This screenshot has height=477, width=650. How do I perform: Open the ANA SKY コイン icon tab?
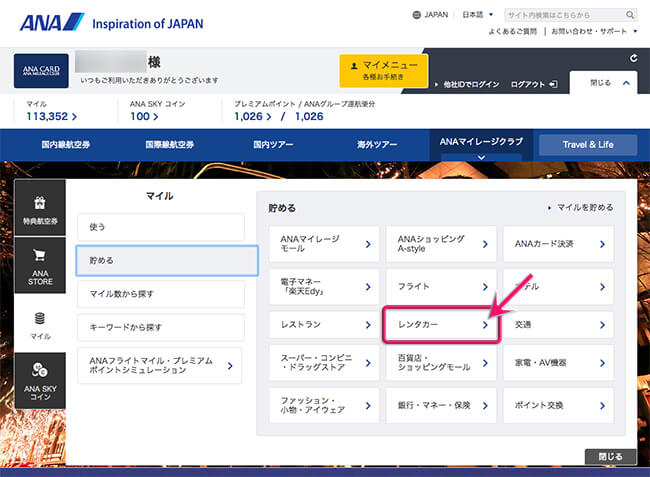pyautogui.click(x=40, y=380)
